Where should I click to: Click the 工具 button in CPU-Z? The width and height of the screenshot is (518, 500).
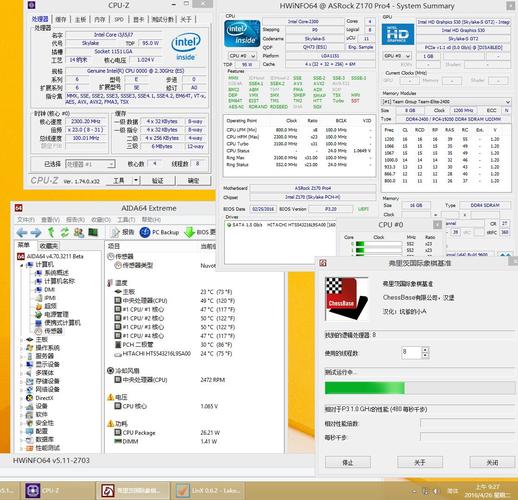pos(119,180)
